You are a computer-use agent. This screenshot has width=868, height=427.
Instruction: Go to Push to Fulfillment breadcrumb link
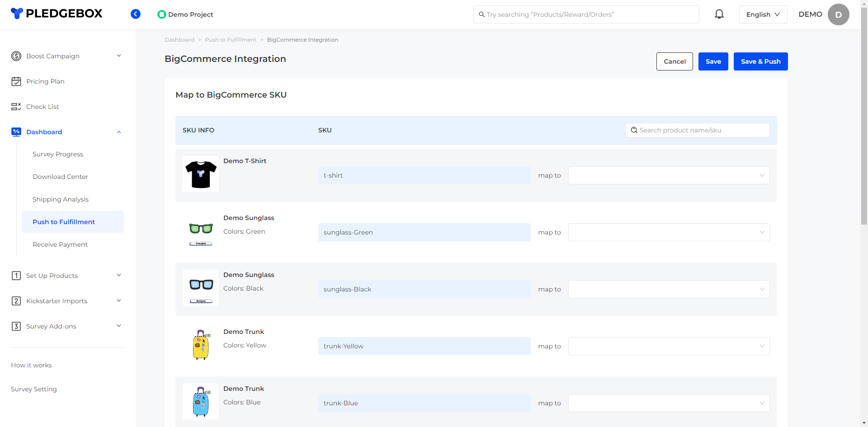tap(231, 40)
